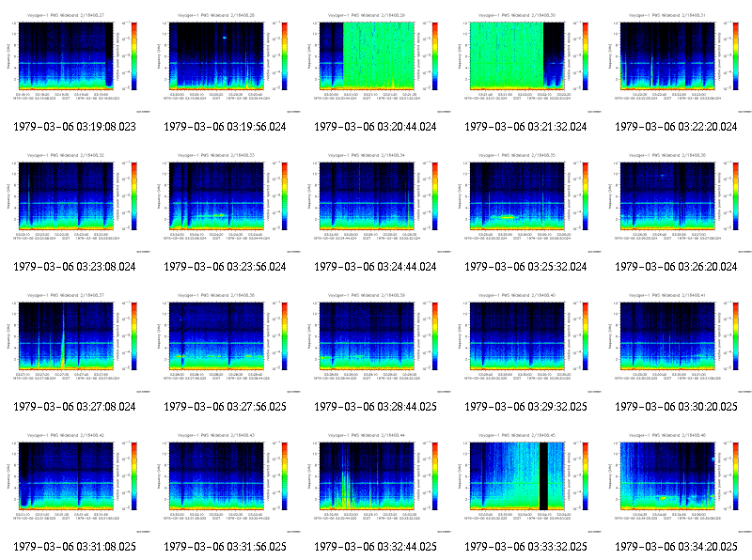Open spectrogram thumbnail for 03:30:20.025

677,342
